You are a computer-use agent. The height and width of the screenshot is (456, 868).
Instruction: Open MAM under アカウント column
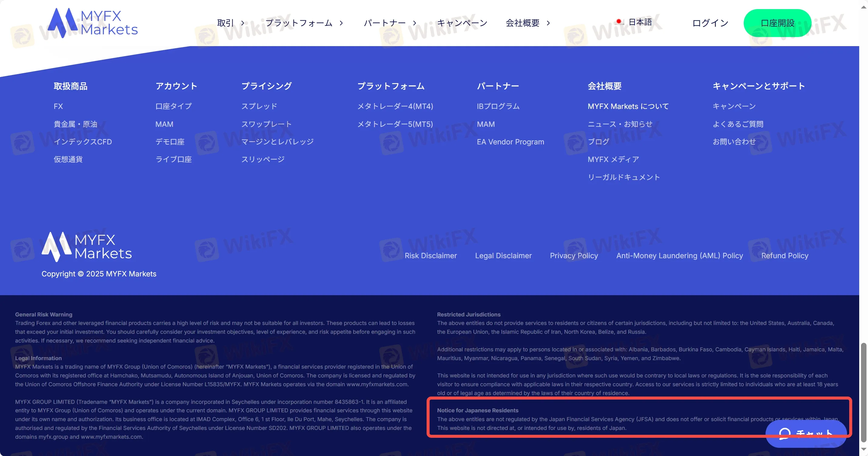164,124
